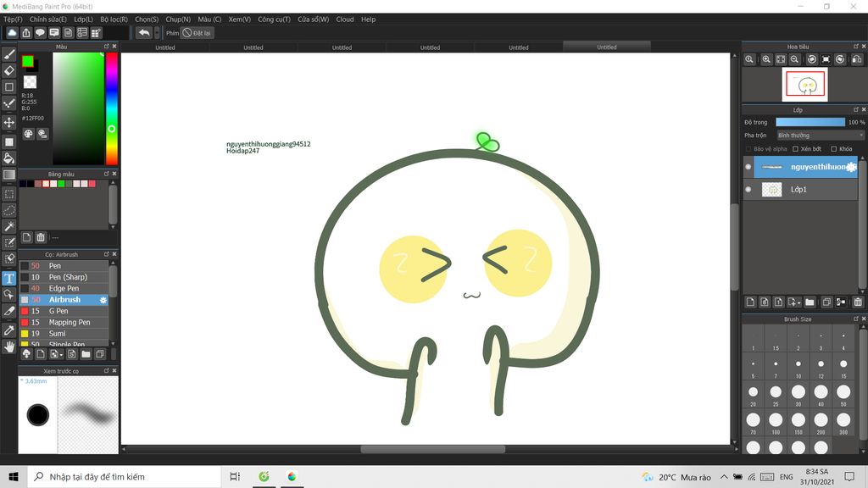
Task: Click the speech bubble icon in toolbar
Action: click(x=40, y=33)
